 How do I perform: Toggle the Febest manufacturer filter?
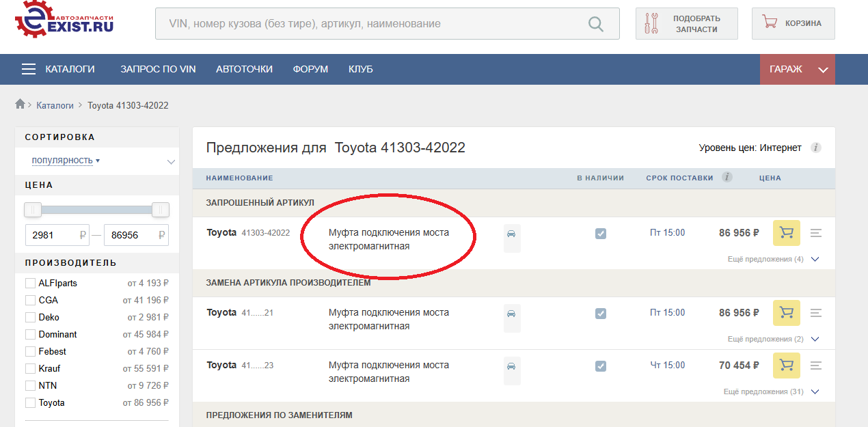(x=30, y=351)
